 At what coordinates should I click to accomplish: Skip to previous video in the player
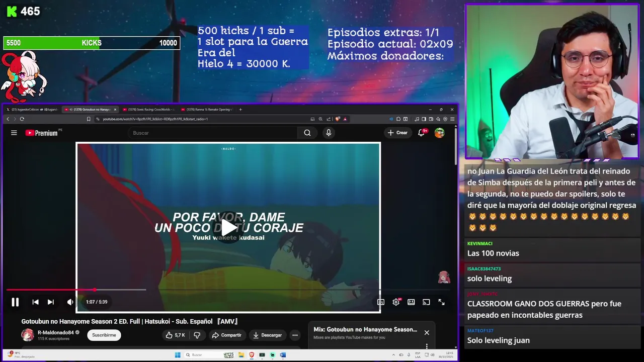pos(35,302)
